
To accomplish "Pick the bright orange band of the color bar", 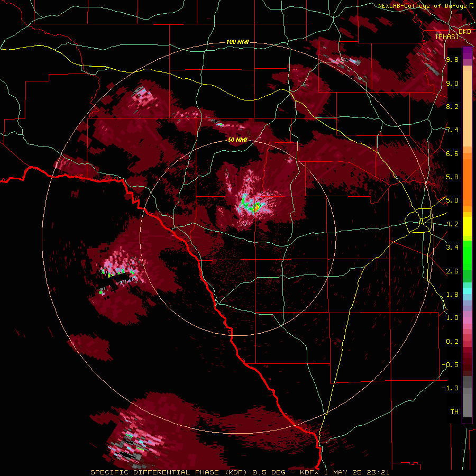I will [x=467, y=182].
